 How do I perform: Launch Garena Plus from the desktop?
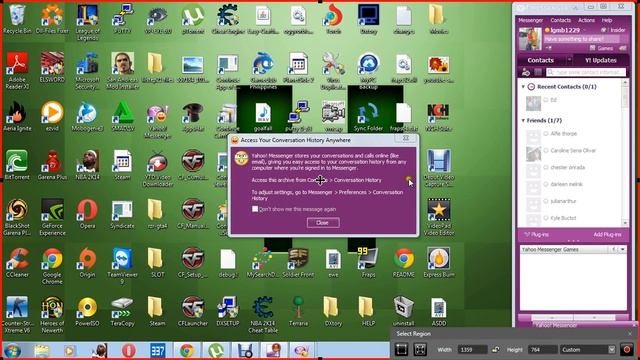click(x=52, y=165)
